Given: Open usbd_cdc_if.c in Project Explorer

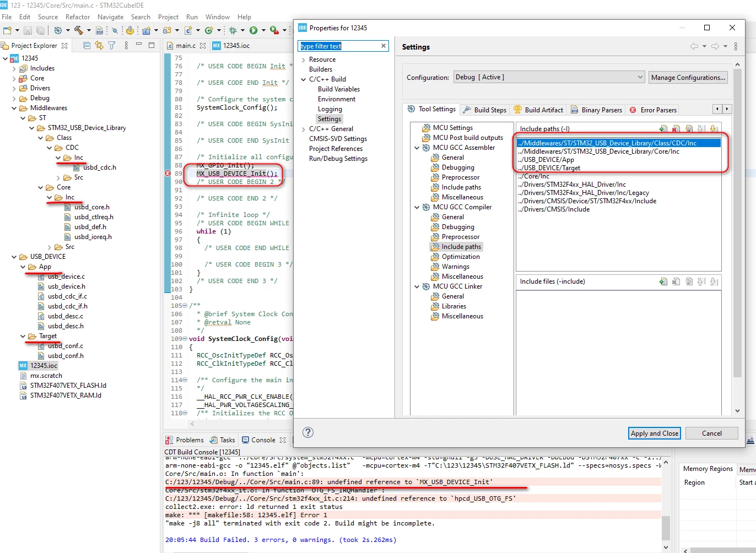Looking at the screenshot, I should pyautogui.click(x=67, y=296).
